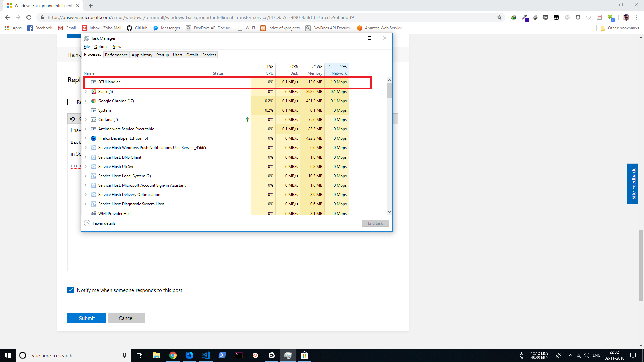The height and width of the screenshot is (362, 644).
Task: Open Microsoft Store from taskbar
Action: 304,355
